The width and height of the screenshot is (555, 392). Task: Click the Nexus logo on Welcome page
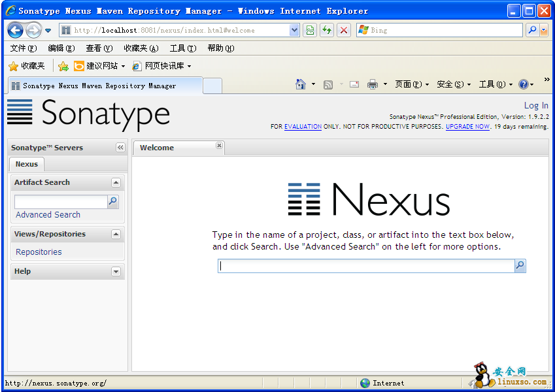pos(369,199)
